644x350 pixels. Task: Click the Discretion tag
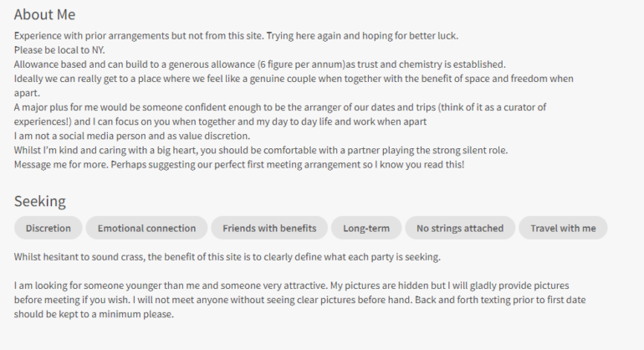coord(49,228)
